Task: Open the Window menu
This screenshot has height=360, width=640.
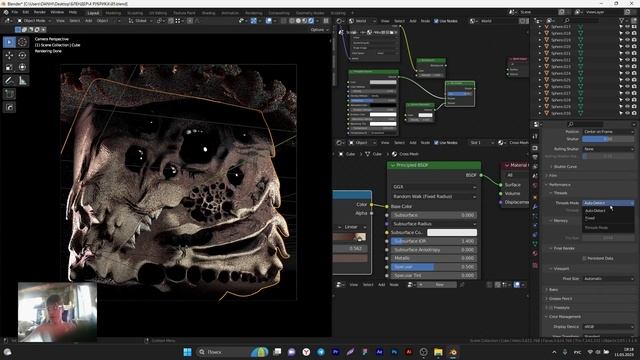Action: pos(57,13)
